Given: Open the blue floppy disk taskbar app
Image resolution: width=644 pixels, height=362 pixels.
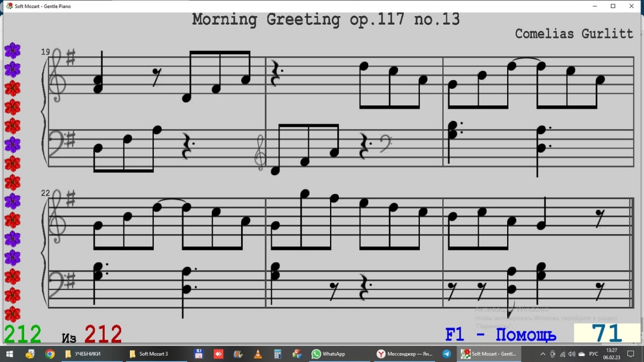Looking at the screenshot, I should click(x=199, y=354).
